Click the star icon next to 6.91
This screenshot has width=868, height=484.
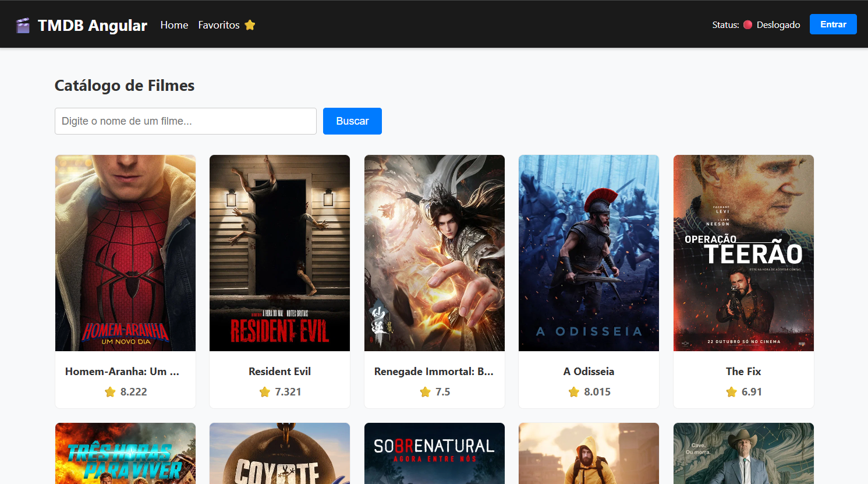[x=732, y=392]
